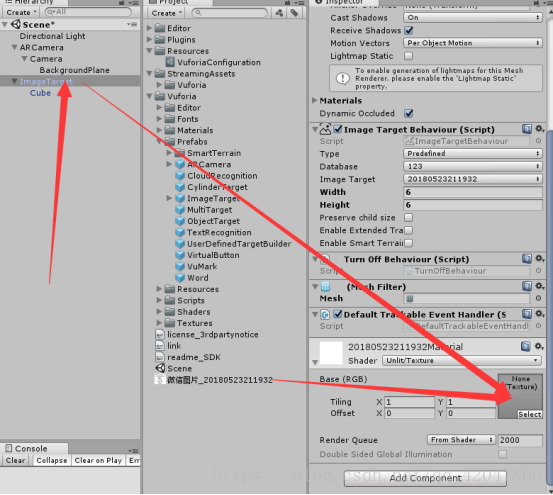Click search-by-type icon in Project toolbar
Image resolution: width=553 pixels, height=495 pixels.
click(x=279, y=13)
